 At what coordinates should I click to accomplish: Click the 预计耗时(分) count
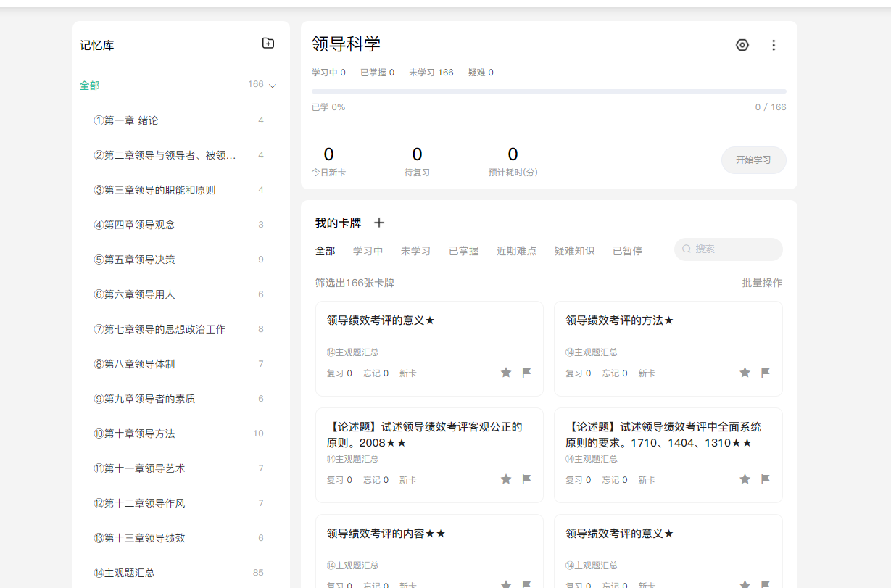[513, 154]
